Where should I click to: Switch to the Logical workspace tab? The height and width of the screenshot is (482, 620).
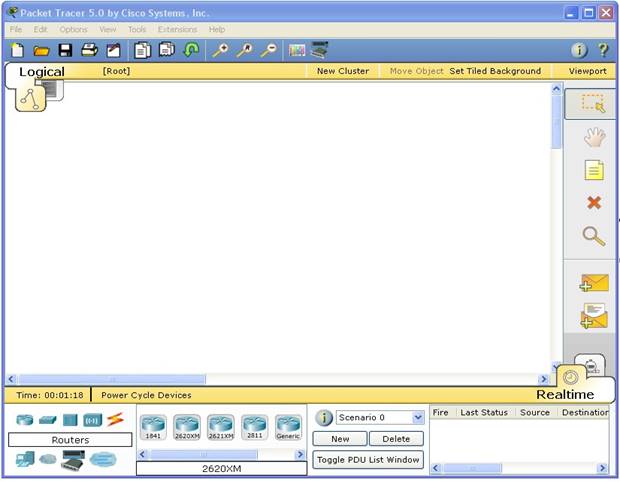[42, 72]
